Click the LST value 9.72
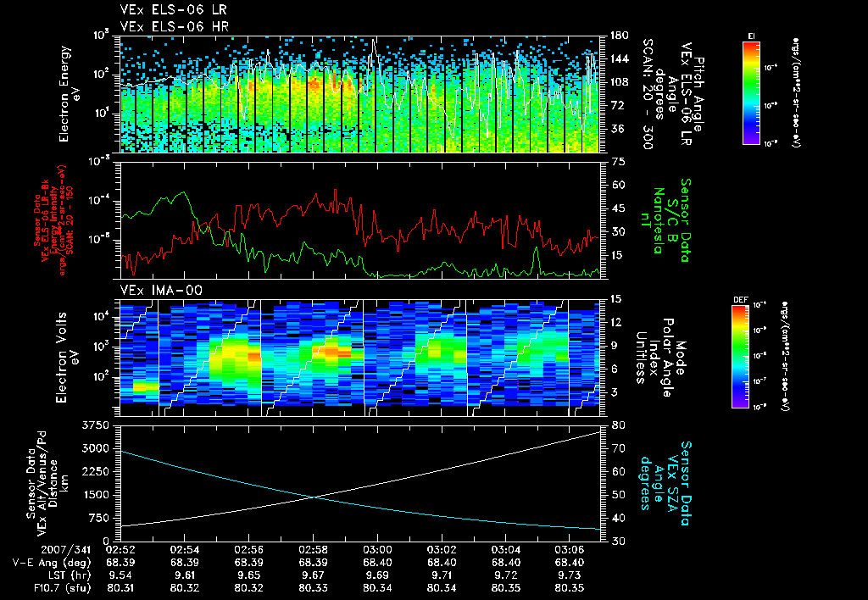Viewport: 868px width, 600px height. tap(506, 575)
